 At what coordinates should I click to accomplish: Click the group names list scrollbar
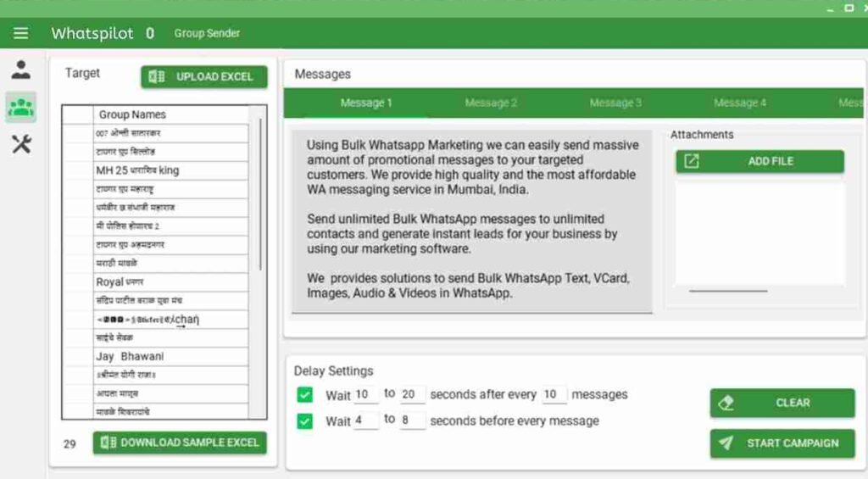259,195
